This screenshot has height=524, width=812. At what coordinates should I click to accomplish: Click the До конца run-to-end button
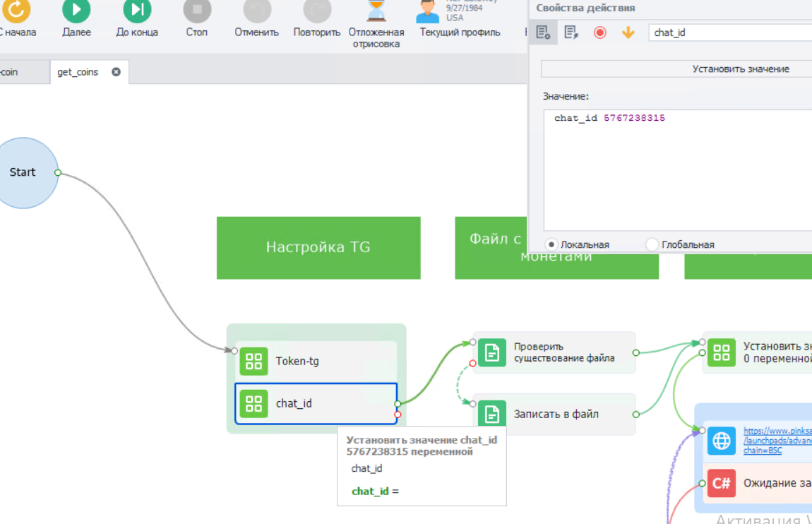pos(137,12)
